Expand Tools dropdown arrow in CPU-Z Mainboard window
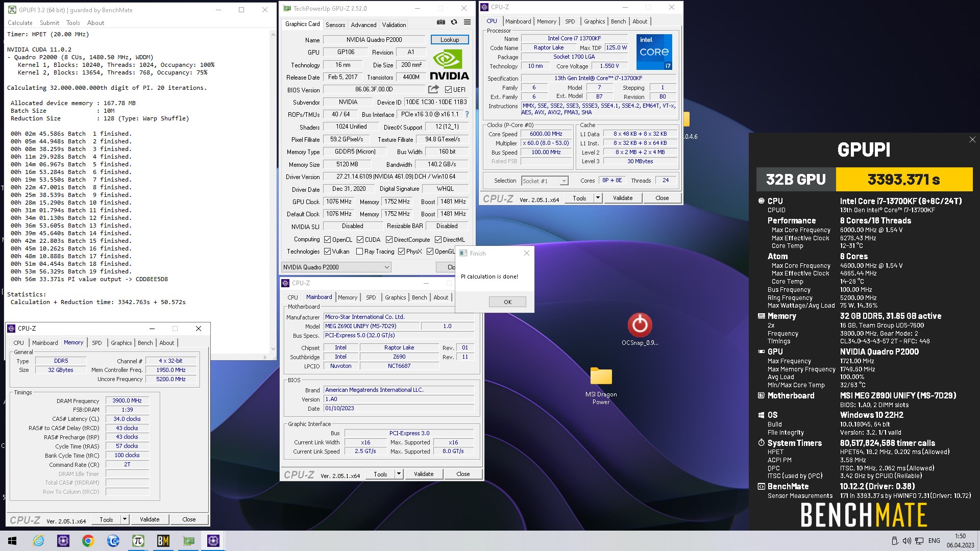 pos(399,474)
